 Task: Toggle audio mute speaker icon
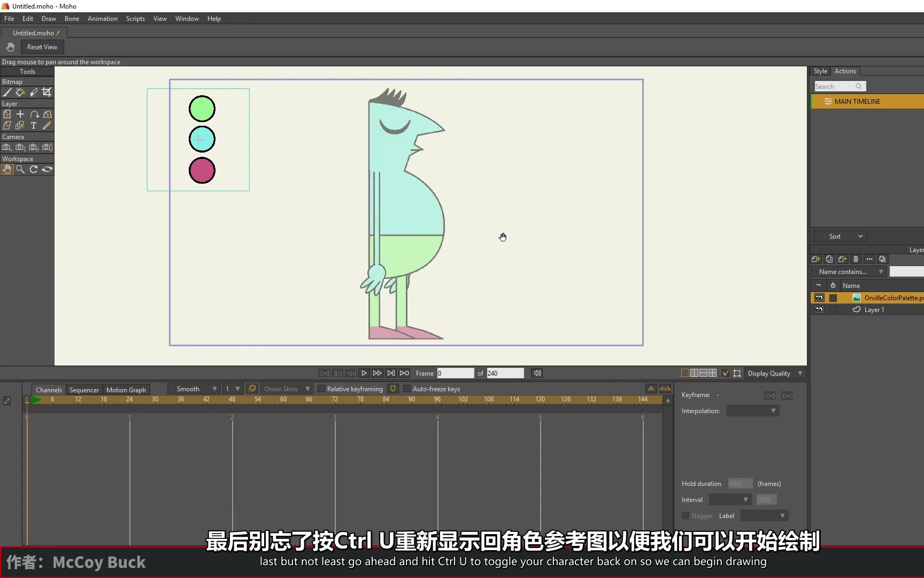click(537, 373)
